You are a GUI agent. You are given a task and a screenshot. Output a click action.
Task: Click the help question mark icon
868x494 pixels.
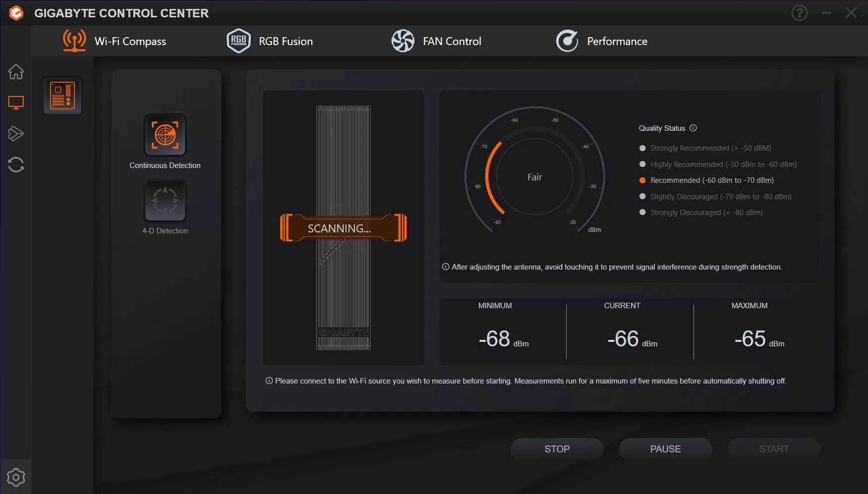[x=799, y=13]
